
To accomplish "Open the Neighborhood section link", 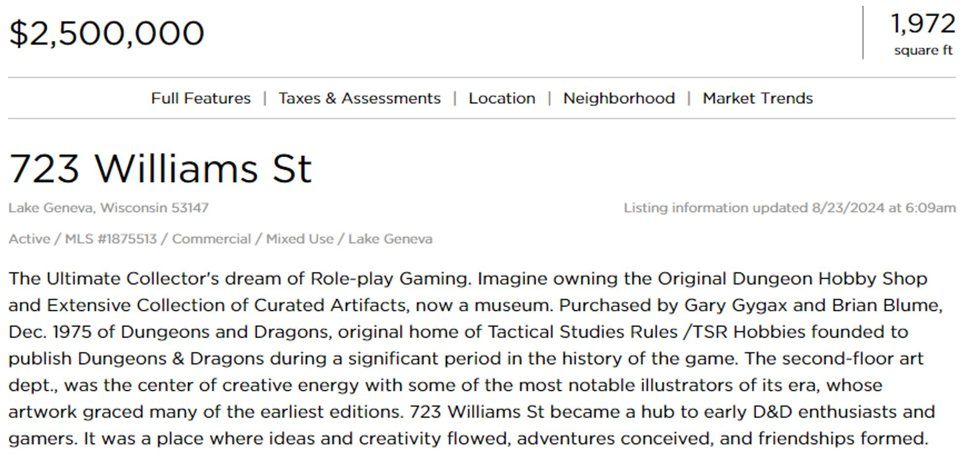I will click(x=618, y=98).
